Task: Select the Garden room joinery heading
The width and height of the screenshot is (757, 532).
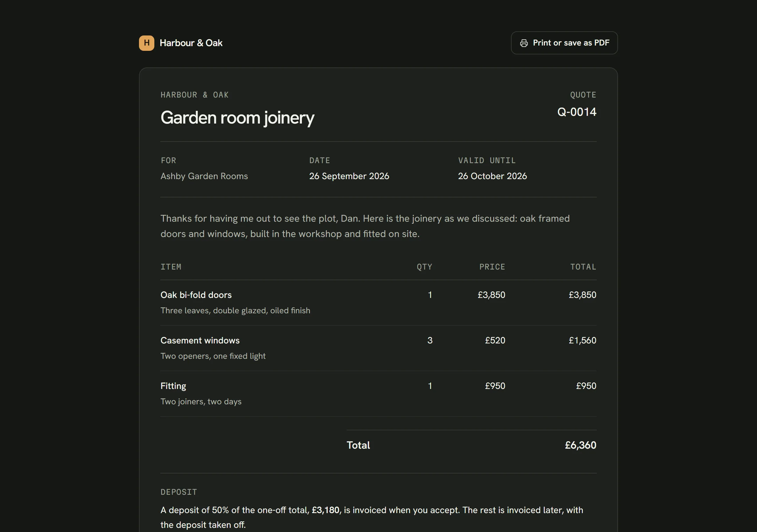Action: point(237,118)
